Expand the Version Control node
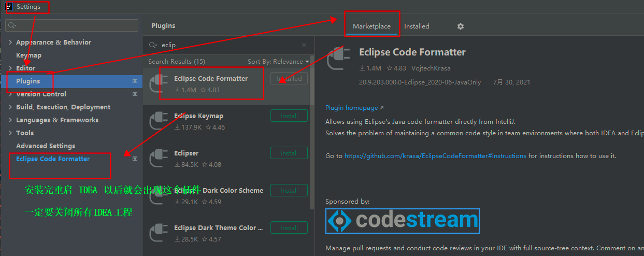The height and width of the screenshot is (256, 644). point(10,94)
